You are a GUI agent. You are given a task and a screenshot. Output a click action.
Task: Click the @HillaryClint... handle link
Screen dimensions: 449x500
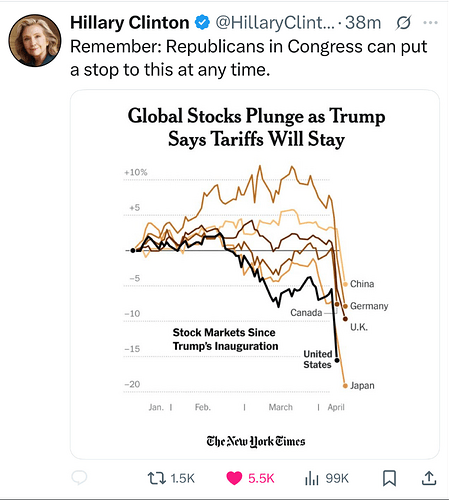[x=275, y=23]
